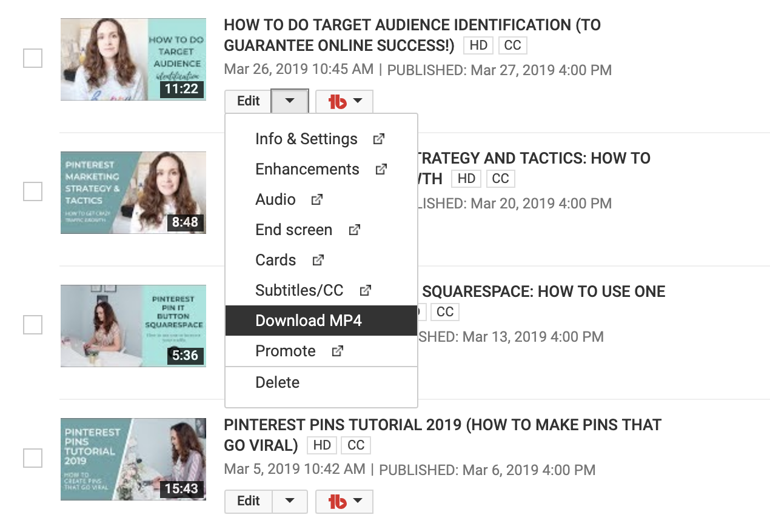Screen dimensions: 770x532
Task: Expand Edit dropdown arrow for Pins Tutorial video
Action: point(290,501)
